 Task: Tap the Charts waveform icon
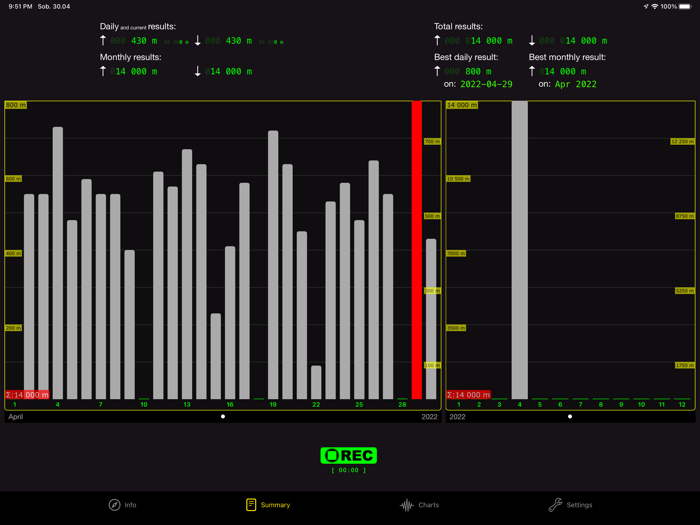point(406,505)
